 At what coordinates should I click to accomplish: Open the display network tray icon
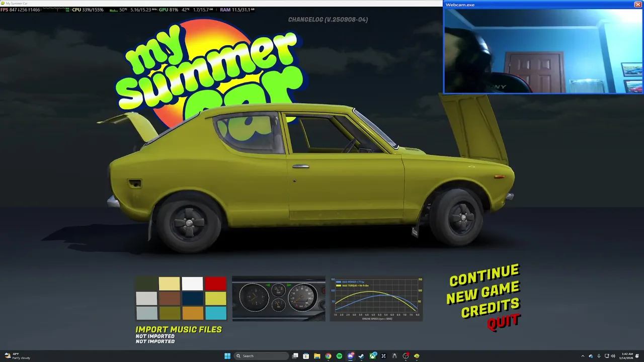pos(607,356)
